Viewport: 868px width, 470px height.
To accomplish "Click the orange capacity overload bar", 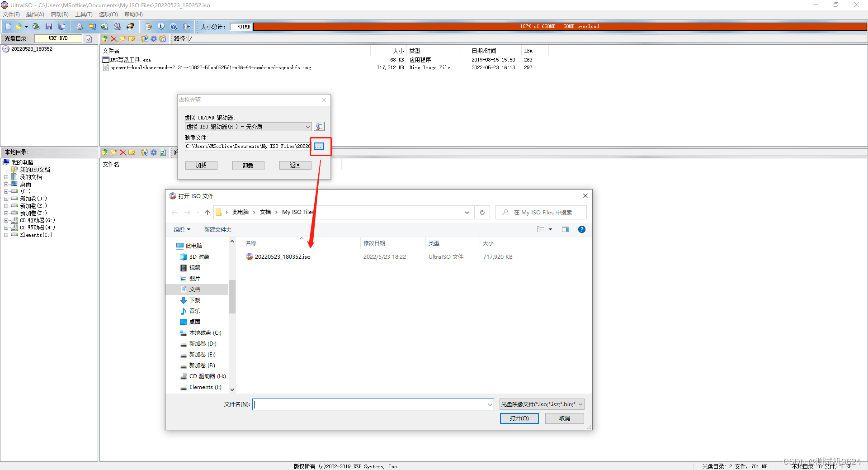I will (x=560, y=27).
